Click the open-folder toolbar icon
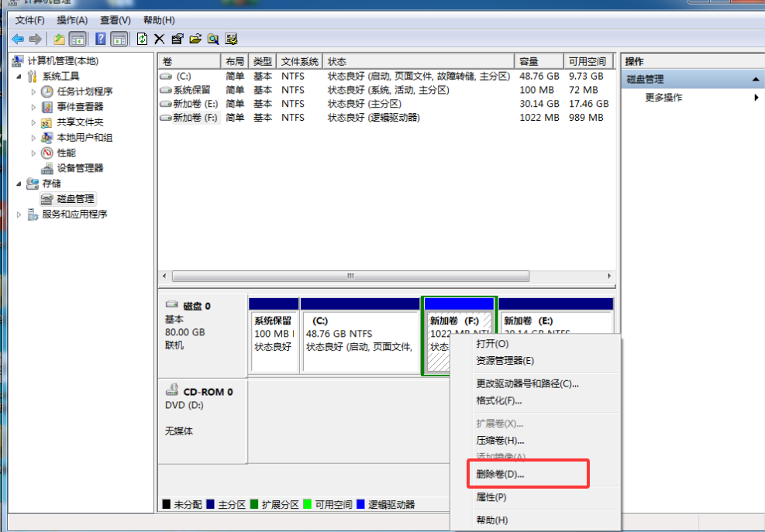This screenshot has width=765, height=532. pos(195,39)
